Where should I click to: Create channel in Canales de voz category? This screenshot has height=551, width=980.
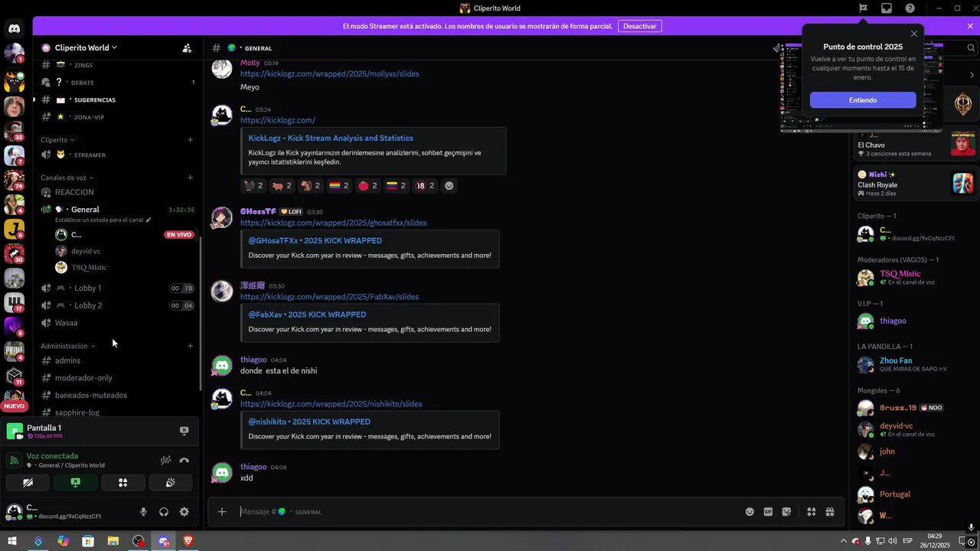click(x=190, y=178)
